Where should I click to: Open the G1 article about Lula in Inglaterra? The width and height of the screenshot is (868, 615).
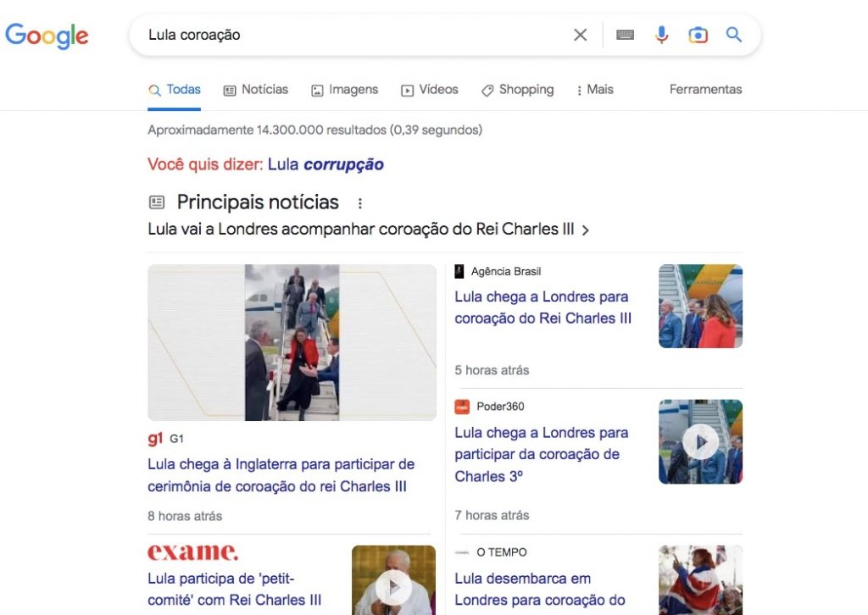click(x=281, y=475)
